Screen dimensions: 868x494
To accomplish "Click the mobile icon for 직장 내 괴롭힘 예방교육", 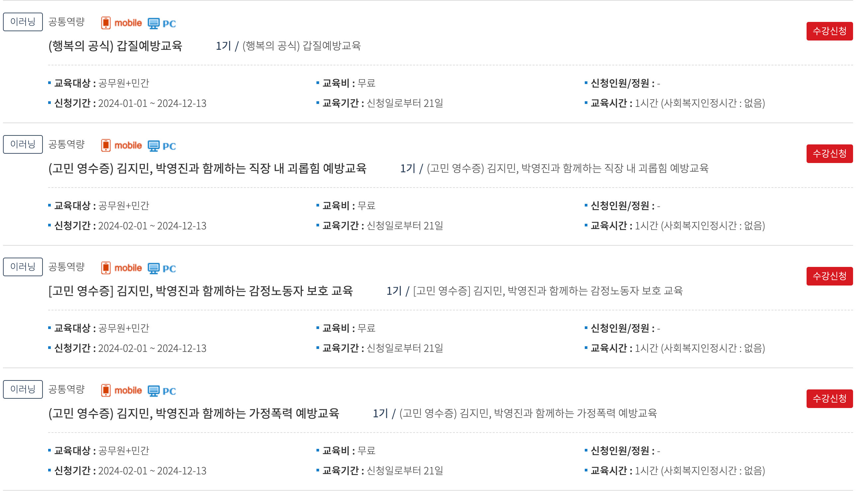I will [106, 145].
